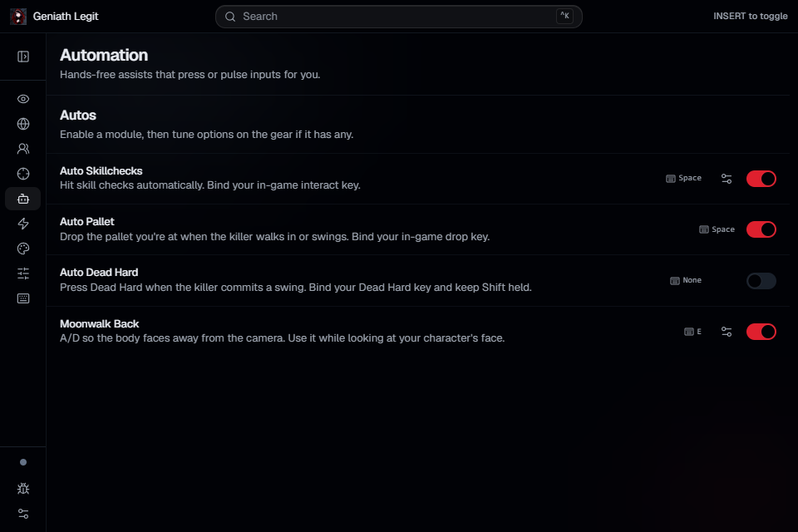Open the palette theme section
This screenshot has width=798, height=532.
(23, 249)
